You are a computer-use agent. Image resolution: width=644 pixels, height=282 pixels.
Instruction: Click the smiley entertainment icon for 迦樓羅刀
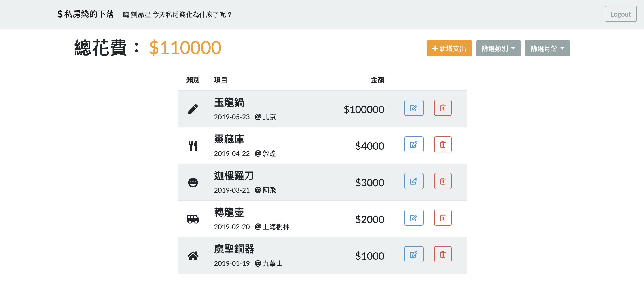193,183
